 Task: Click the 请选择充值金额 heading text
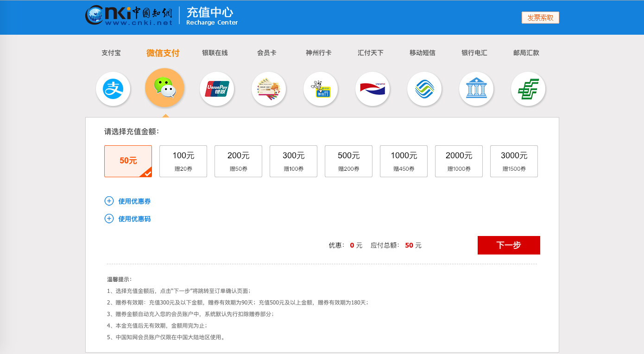click(x=132, y=131)
